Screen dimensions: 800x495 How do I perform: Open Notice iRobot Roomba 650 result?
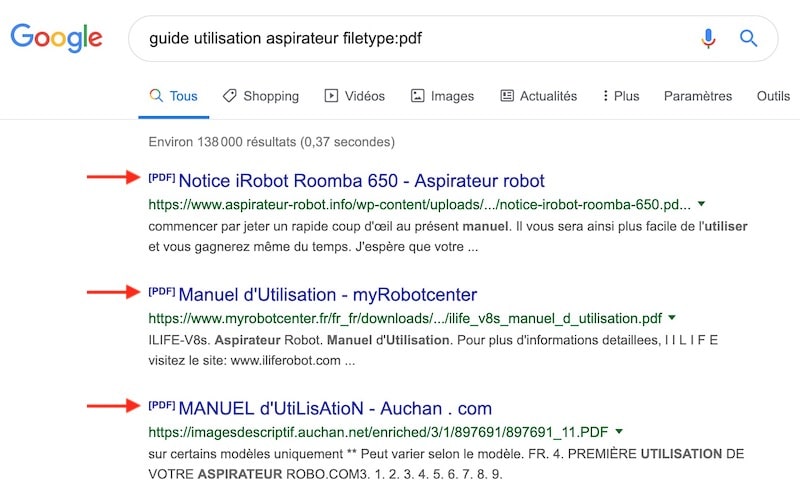tap(361, 181)
